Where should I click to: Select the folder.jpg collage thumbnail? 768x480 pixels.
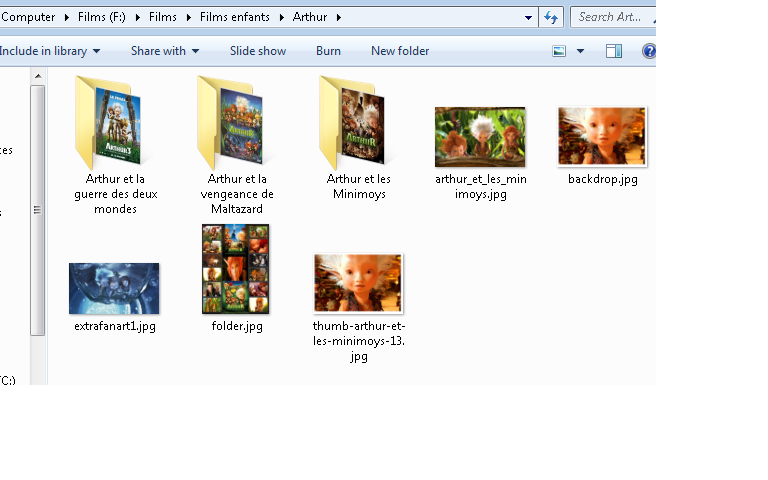point(236,269)
